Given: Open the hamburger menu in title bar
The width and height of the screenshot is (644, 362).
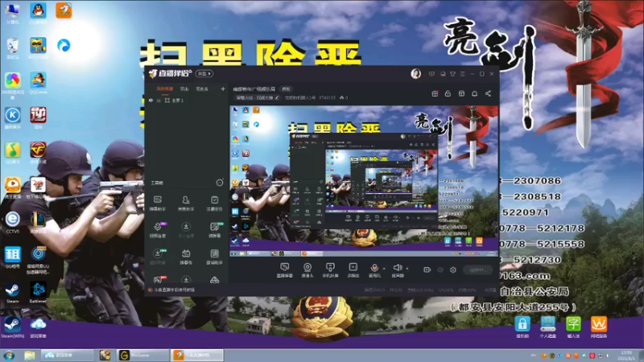Looking at the screenshot, I should pos(462,74).
